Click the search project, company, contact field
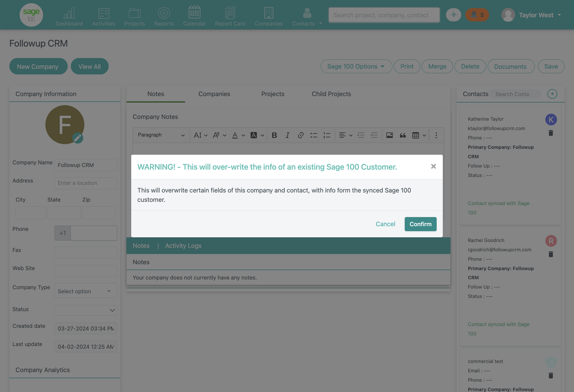Viewport: 574px width, 392px height. [x=384, y=15]
